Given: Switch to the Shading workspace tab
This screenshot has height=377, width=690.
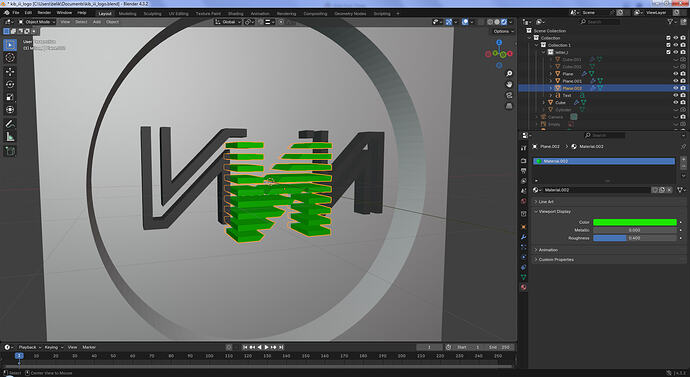Looking at the screenshot, I should click(235, 14).
